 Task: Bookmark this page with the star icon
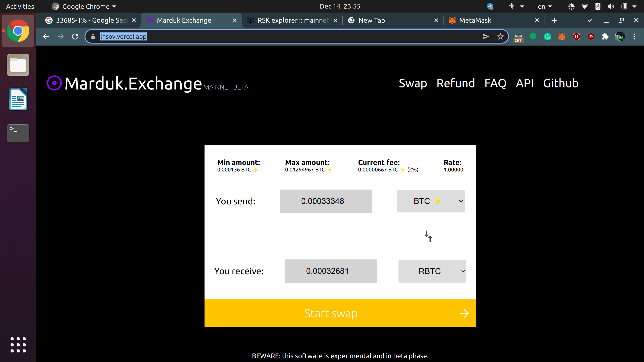[x=500, y=37]
